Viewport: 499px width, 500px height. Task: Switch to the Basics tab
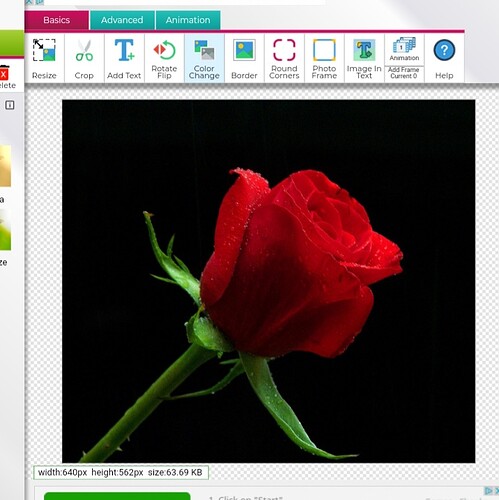[57, 20]
